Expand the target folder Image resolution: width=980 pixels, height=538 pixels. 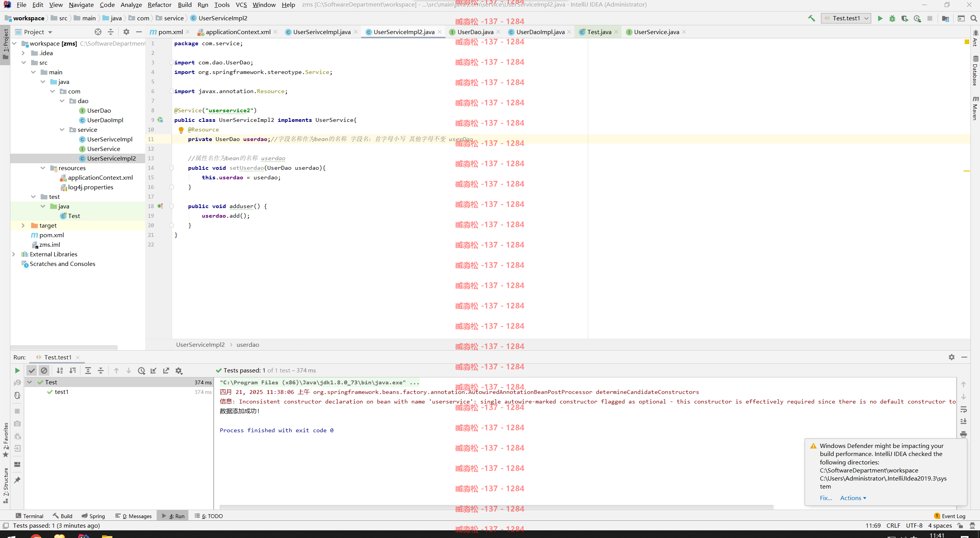click(23, 225)
